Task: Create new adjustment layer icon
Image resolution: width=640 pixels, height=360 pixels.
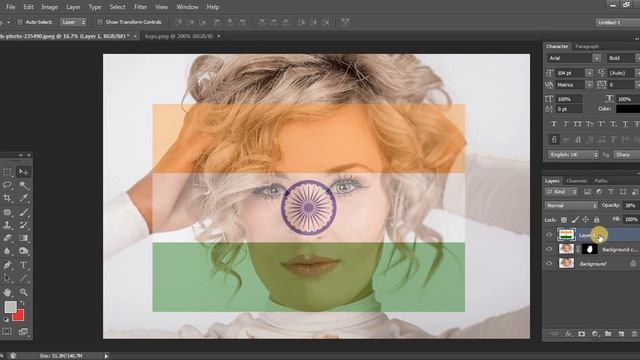Action: (595, 334)
